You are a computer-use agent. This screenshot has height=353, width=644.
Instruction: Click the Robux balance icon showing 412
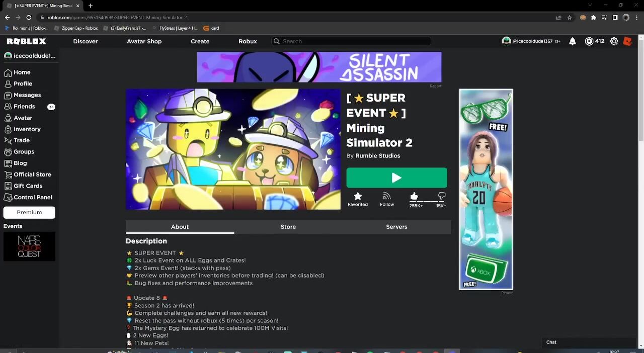589,41
